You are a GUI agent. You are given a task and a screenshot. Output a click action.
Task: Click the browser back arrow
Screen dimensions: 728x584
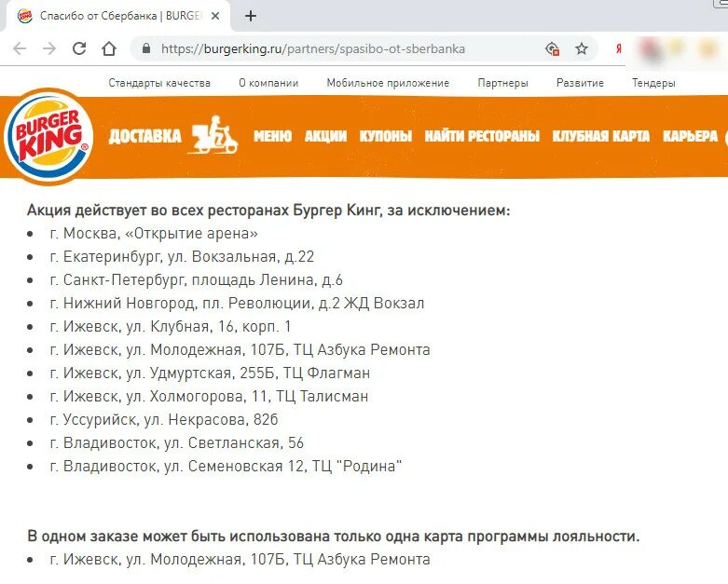[x=20, y=48]
